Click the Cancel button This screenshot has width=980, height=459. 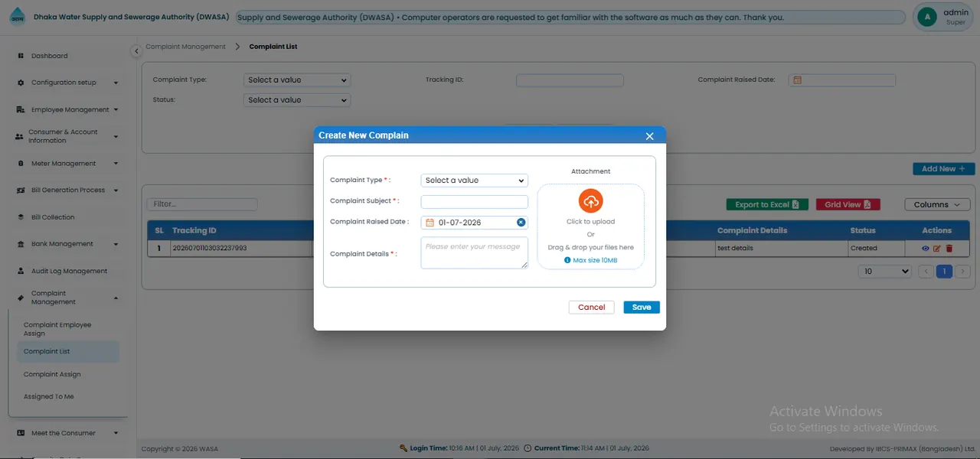(x=592, y=308)
